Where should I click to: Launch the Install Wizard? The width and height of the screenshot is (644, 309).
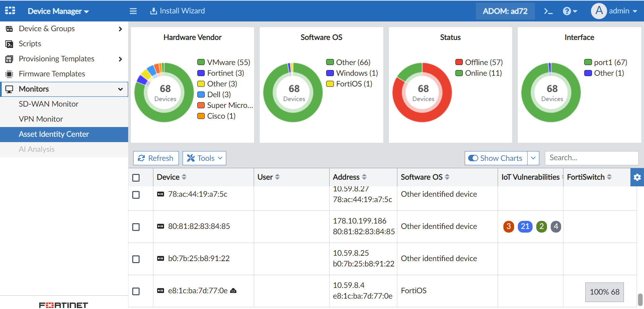tap(177, 11)
